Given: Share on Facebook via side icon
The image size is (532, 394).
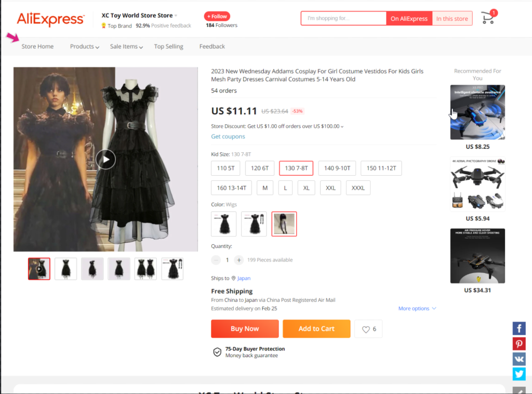Looking at the screenshot, I should (519, 329).
